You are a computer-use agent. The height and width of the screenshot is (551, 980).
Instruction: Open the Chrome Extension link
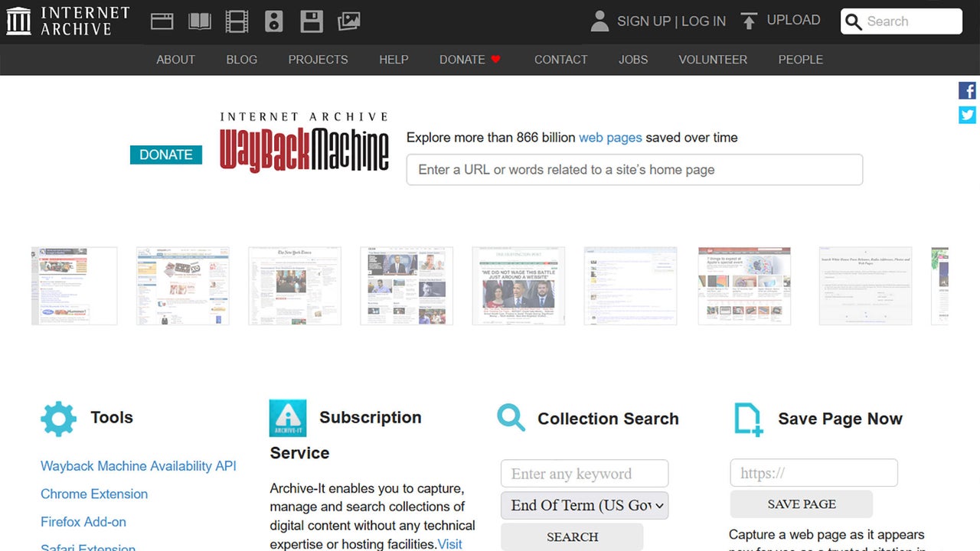pos(93,494)
